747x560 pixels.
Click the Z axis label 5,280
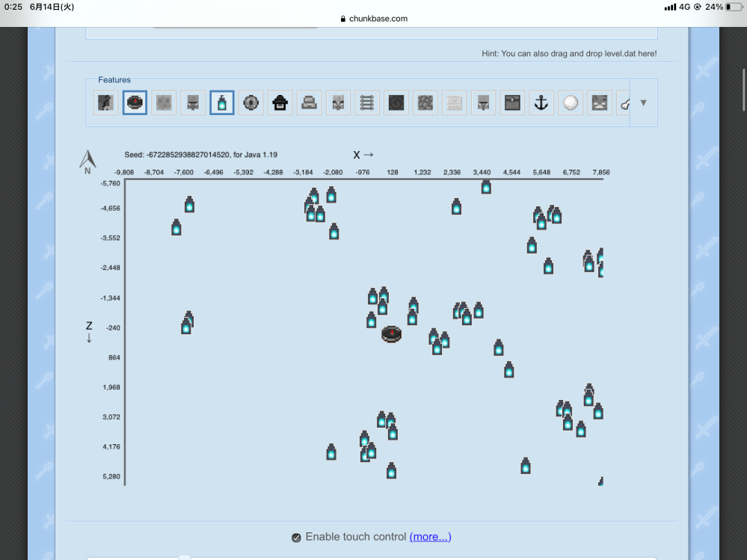click(111, 477)
